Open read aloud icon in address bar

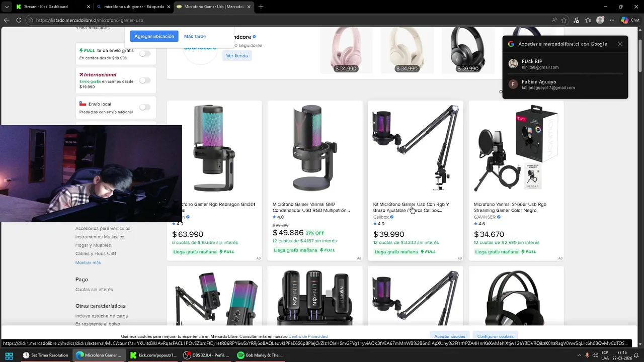click(x=554, y=20)
